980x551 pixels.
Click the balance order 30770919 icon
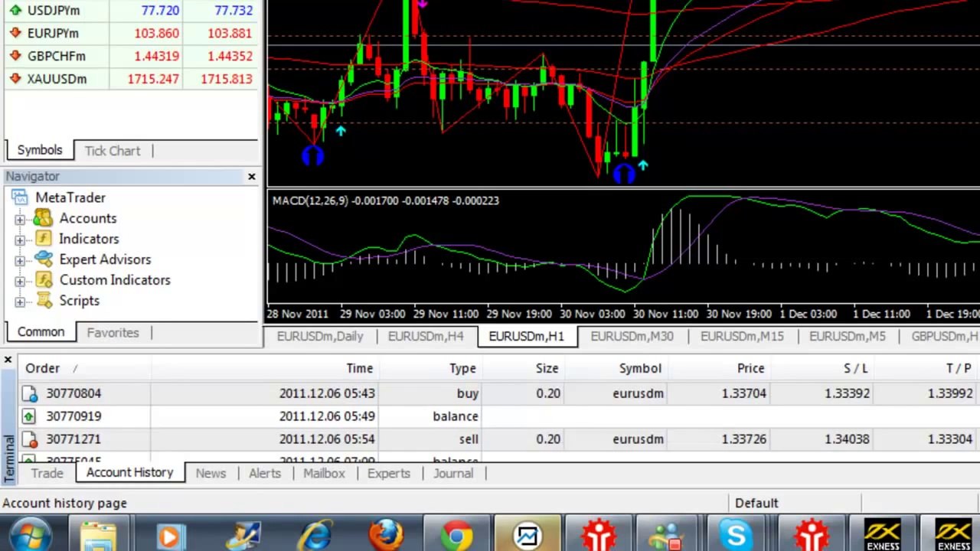29,416
